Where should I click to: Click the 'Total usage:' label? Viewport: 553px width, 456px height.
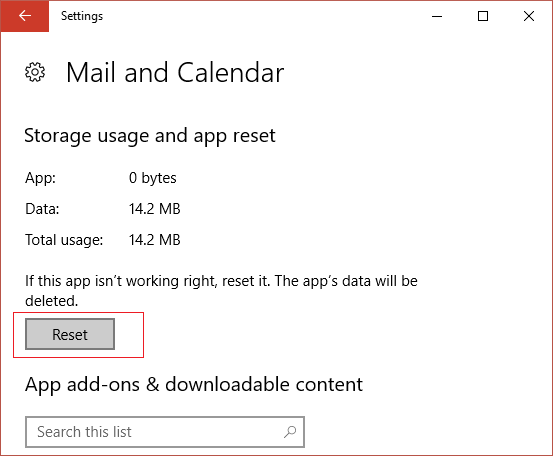64,240
